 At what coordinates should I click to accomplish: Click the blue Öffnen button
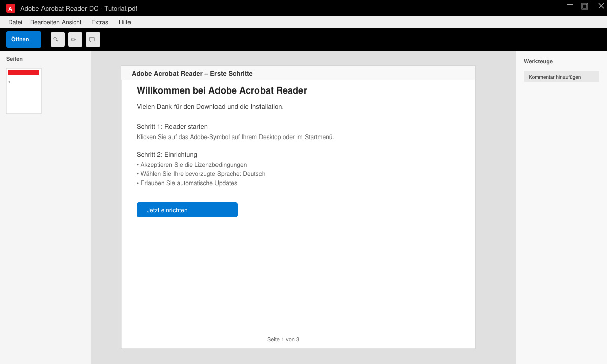[24, 39]
